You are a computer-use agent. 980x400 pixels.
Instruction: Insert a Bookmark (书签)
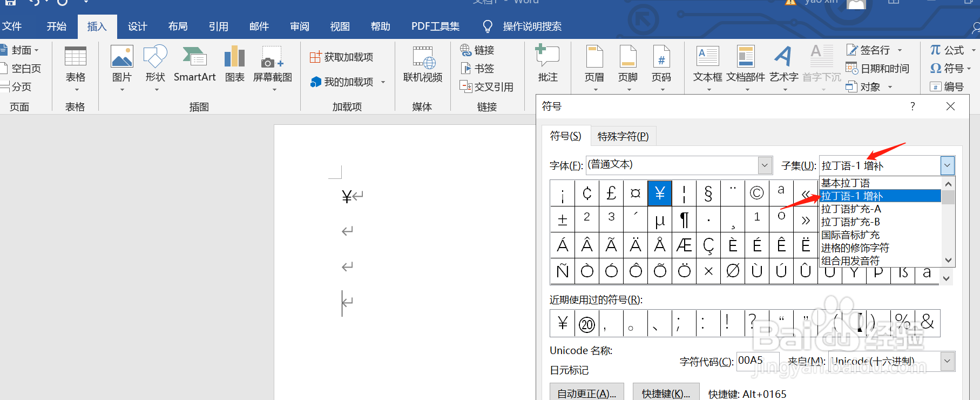click(477, 69)
